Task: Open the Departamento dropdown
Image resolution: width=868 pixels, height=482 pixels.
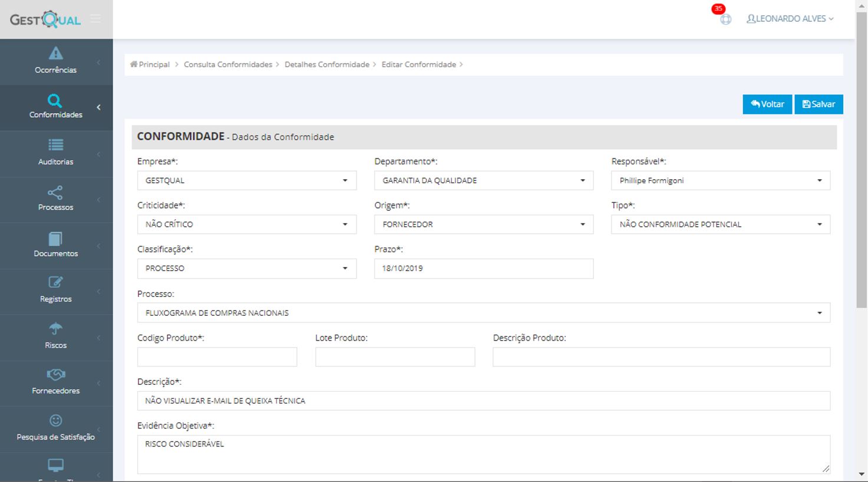Action: tap(484, 180)
